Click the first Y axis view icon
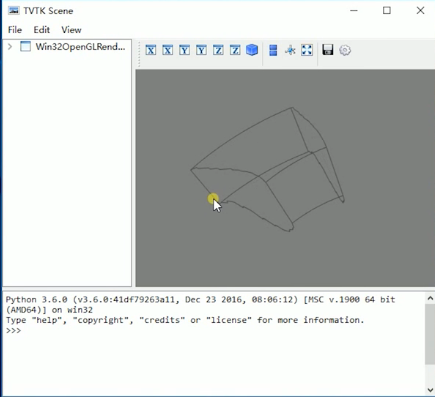Viewport: 435px width, 397px height. pos(184,50)
